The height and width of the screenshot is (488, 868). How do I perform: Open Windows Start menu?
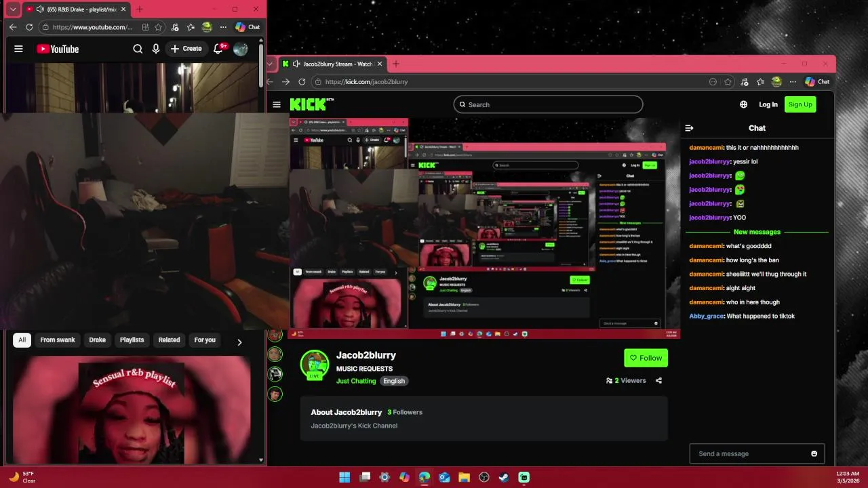pos(344,477)
